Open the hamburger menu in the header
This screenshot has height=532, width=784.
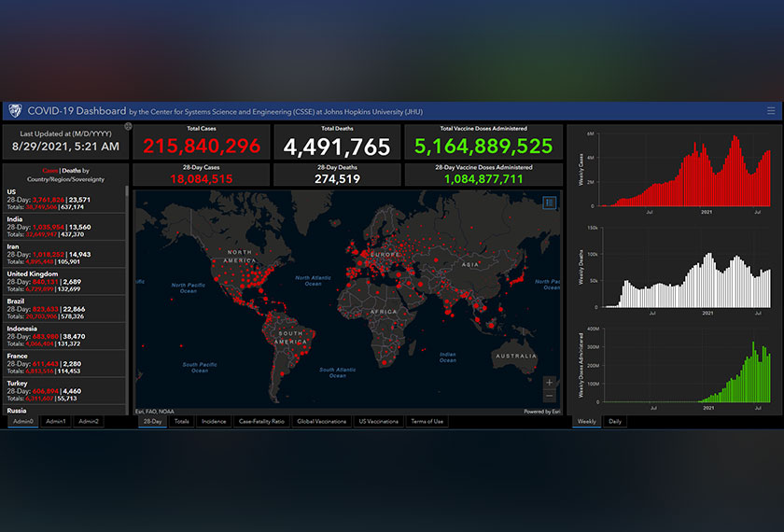771,111
